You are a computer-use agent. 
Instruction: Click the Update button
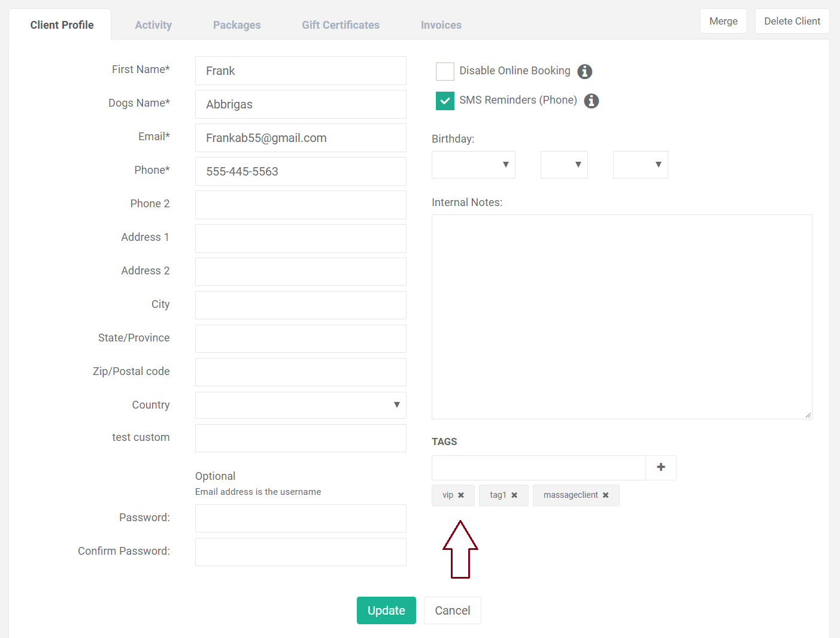click(386, 610)
